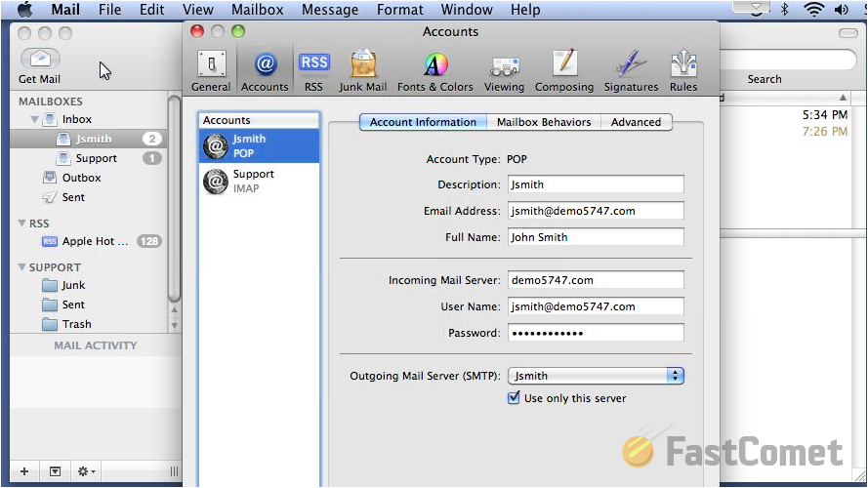868x488 pixels.
Task: Click the Description field
Action: point(596,184)
